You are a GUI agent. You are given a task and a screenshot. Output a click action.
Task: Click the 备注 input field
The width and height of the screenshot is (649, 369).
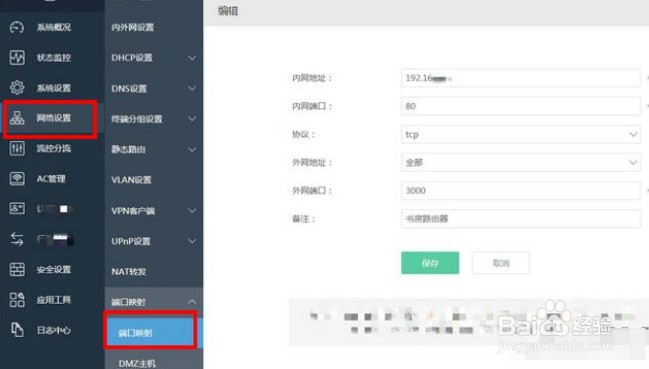click(521, 218)
